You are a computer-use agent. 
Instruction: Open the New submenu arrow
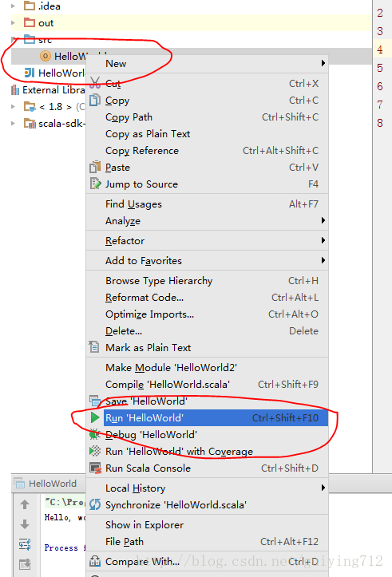(323, 63)
